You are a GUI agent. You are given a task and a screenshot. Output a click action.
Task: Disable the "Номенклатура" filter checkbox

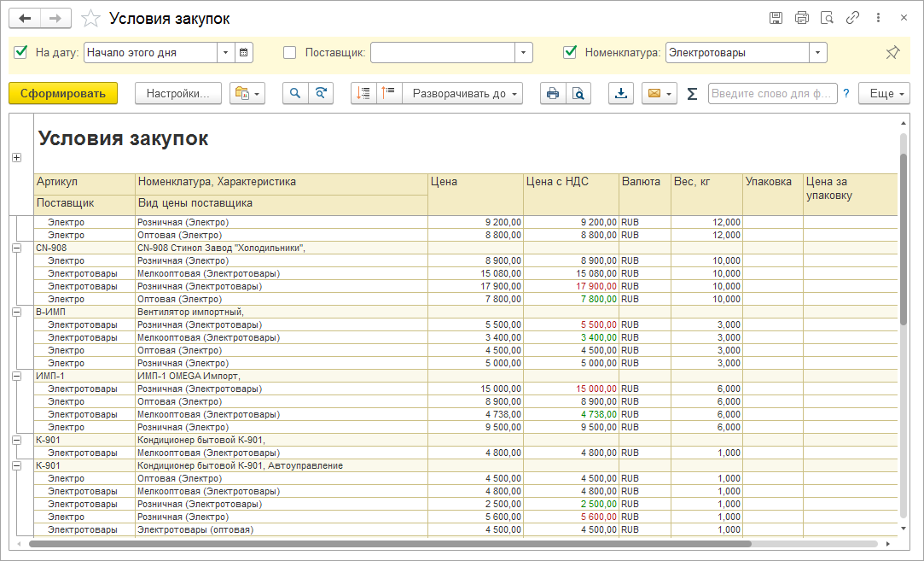570,53
